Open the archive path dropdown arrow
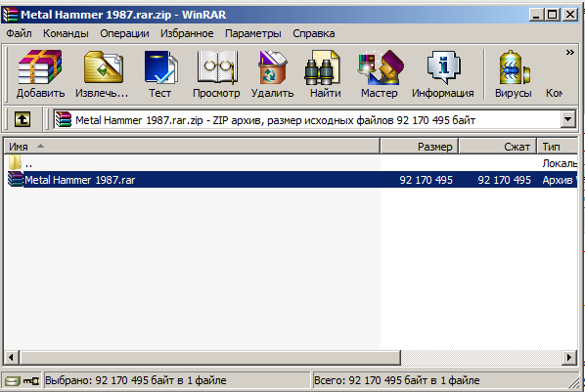 [567, 119]
